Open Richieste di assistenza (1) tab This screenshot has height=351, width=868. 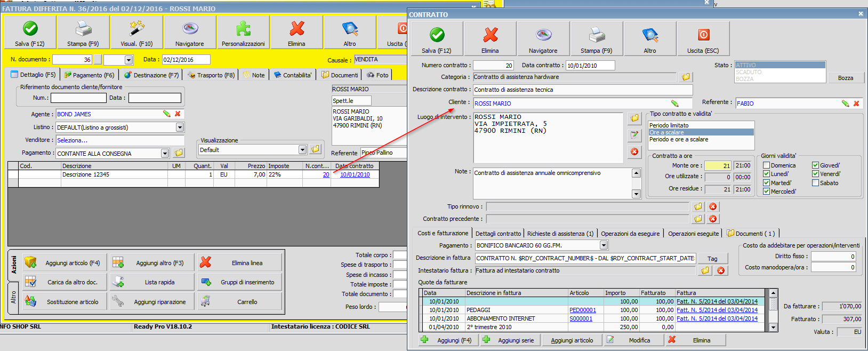click(560, 234)
